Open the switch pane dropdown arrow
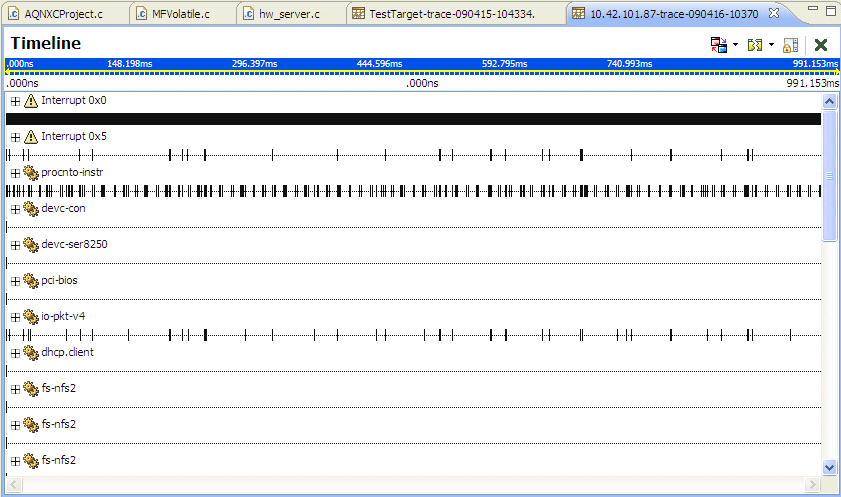841x497 pixels. pos(735,45)
